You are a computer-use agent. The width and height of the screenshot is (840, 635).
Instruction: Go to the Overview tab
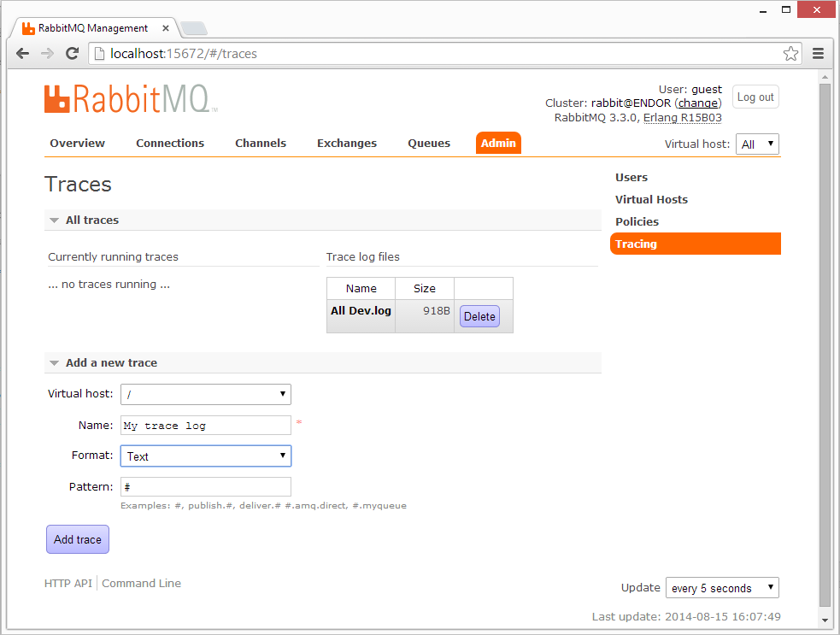pyautogui.click(x=77, y=143)
